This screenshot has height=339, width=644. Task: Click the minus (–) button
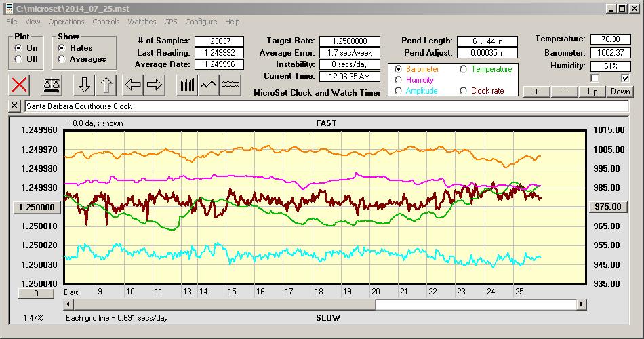(x=564, y=92)
